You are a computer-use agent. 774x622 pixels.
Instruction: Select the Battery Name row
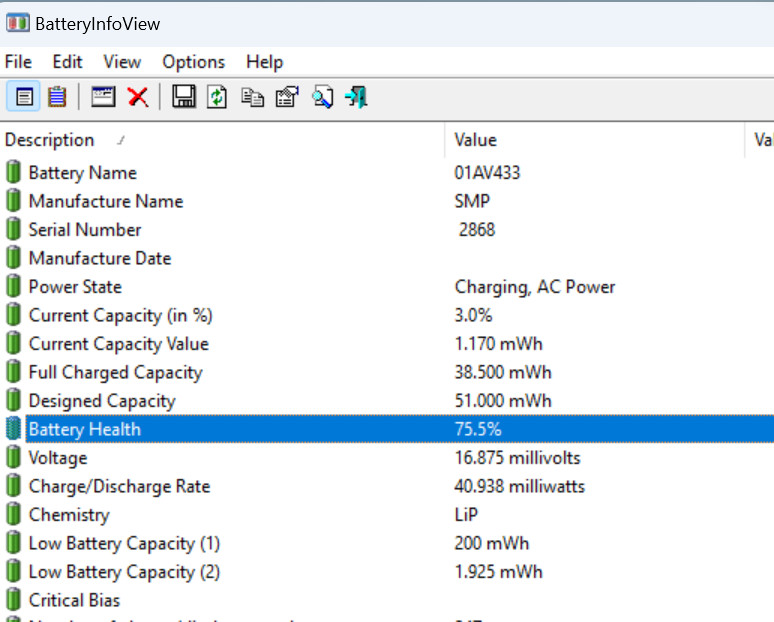[x=82, y=173]
